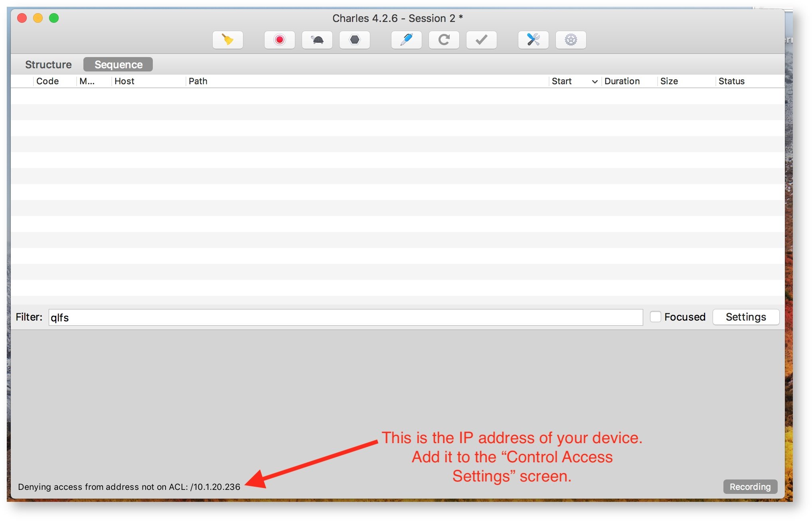The width and height of the screenshot is (812, 521).
Task: Open the Tools wrench icon
Action: (x=533, y=40)
